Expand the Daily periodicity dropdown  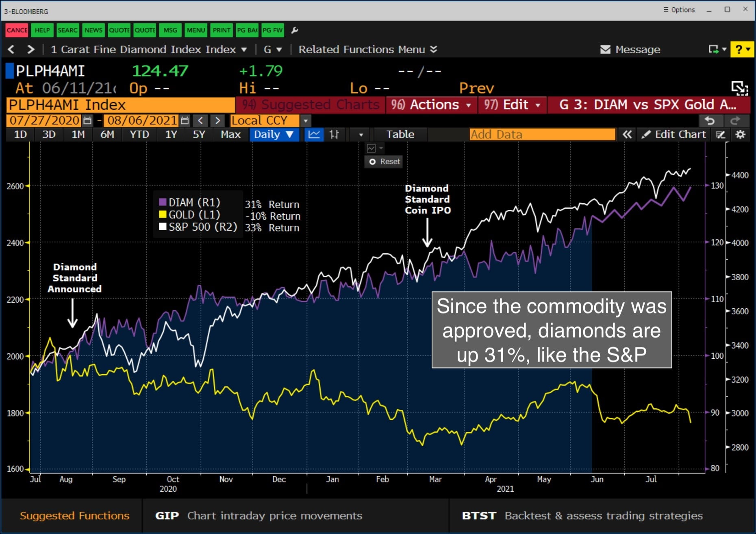pyautogui.click(x=274, y=134)
